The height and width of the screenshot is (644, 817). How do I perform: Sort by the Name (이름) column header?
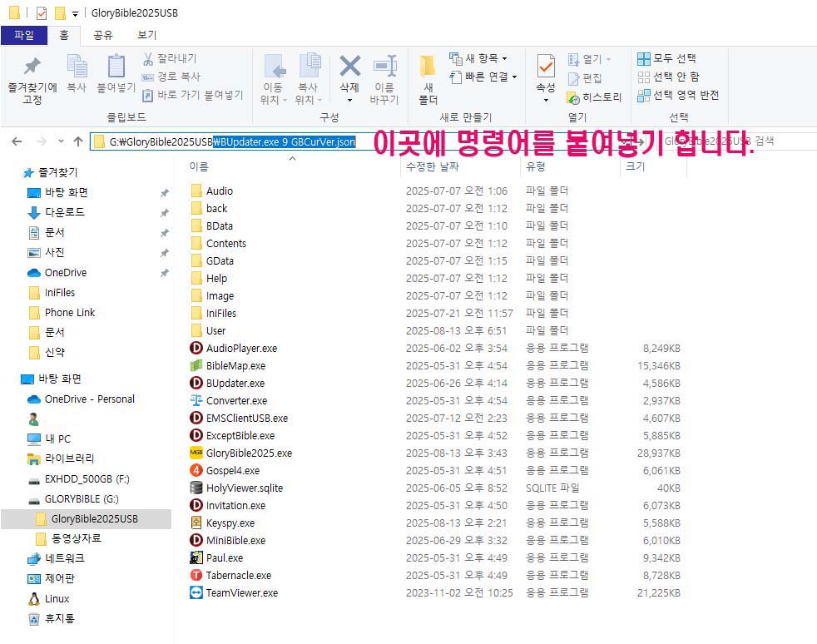tap(199, 166)
